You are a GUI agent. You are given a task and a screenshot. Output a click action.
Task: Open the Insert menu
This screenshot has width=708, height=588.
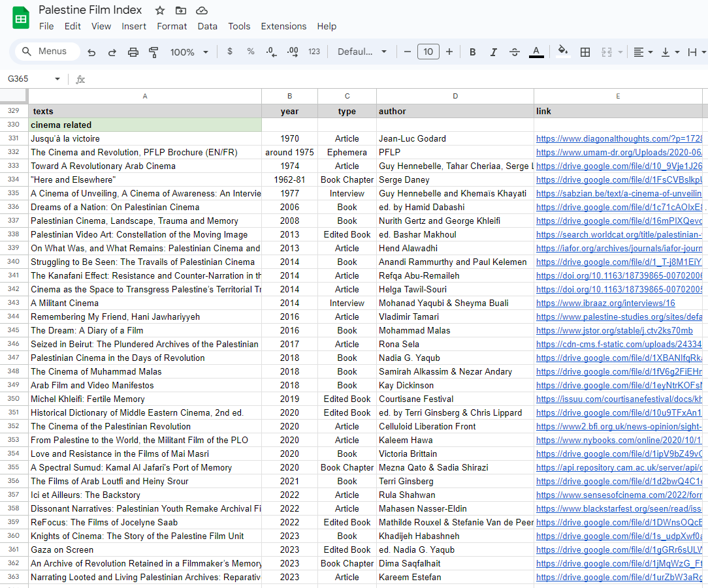coord(134,26)
